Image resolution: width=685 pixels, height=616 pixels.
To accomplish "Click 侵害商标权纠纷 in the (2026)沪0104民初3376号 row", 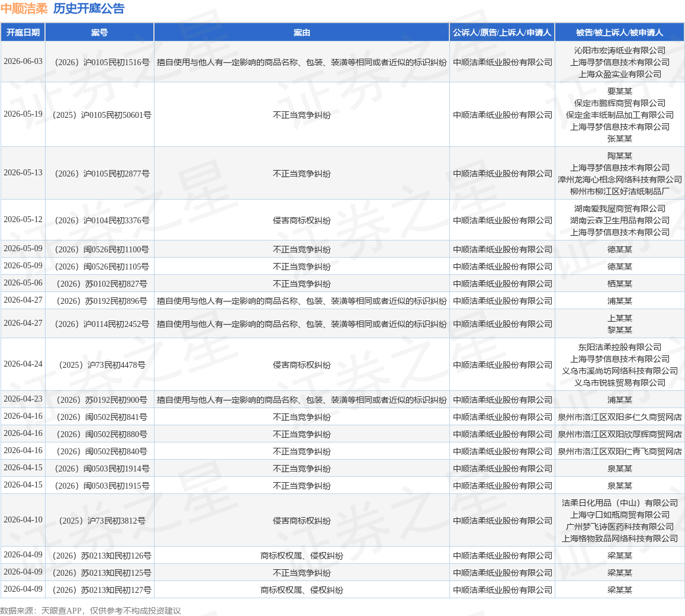I will pyautogui.click(x=301, y=220).
